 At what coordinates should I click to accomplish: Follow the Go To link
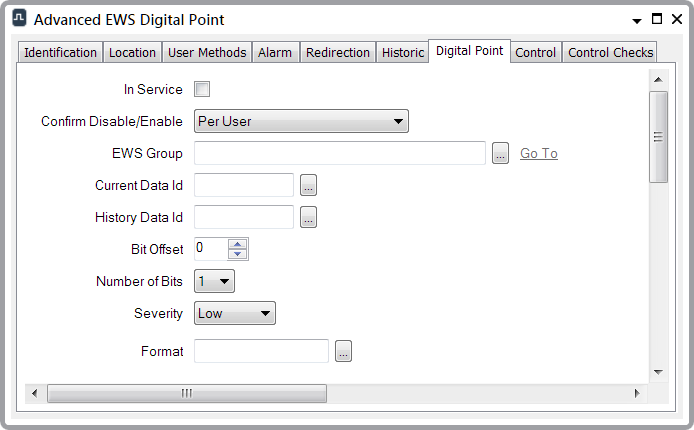[539, 153]
